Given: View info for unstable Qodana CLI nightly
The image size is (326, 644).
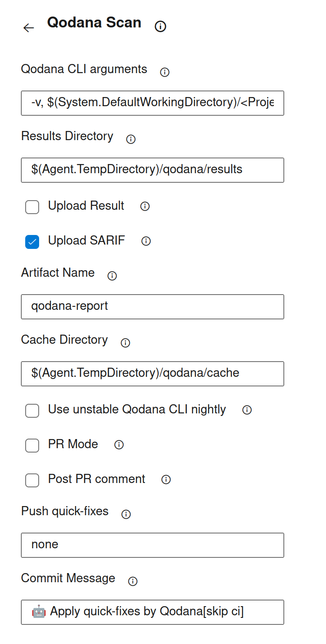Looking at the screenshot, I should [x=246, y=410].
